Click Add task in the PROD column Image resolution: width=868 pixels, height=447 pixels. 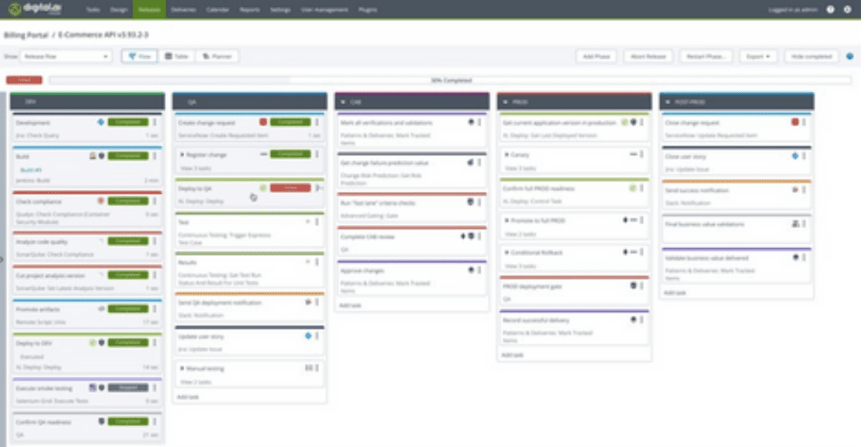[x=512, y=355]
